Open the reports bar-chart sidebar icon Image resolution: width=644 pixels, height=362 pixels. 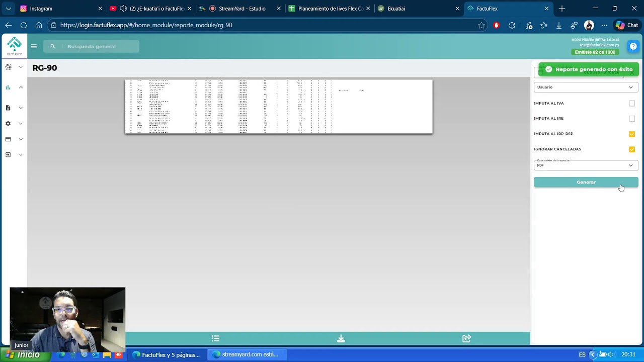pos(8,87)
